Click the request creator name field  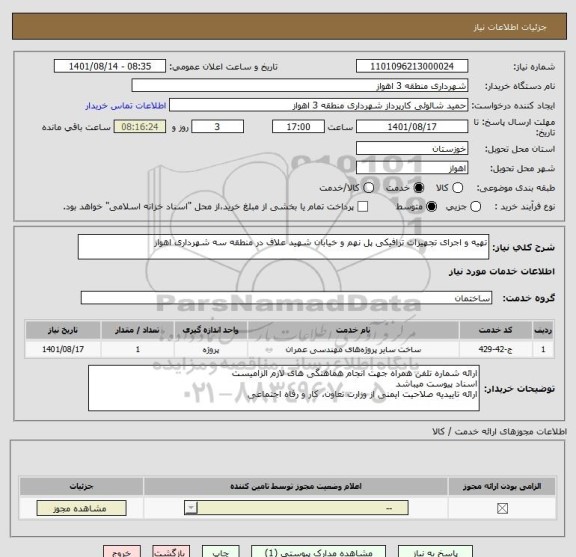(x=318, y=105)
